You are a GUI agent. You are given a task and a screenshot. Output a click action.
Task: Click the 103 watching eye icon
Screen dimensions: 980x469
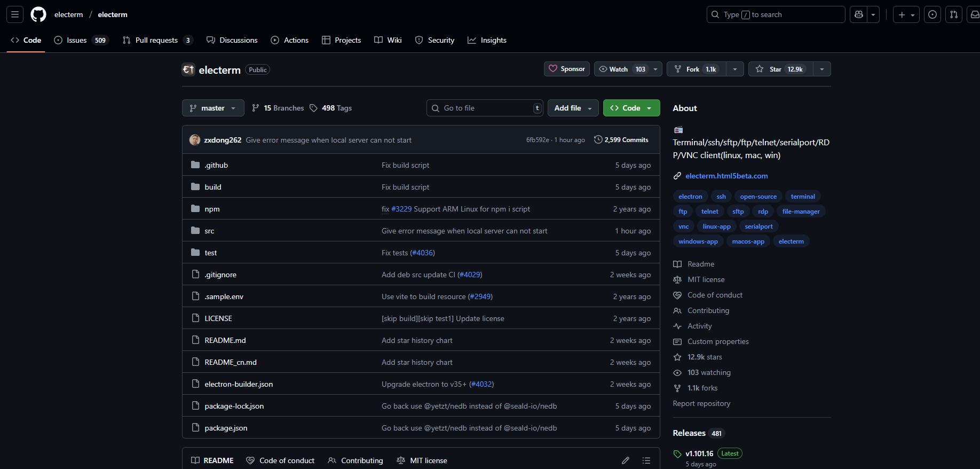(x=677, y=372)
